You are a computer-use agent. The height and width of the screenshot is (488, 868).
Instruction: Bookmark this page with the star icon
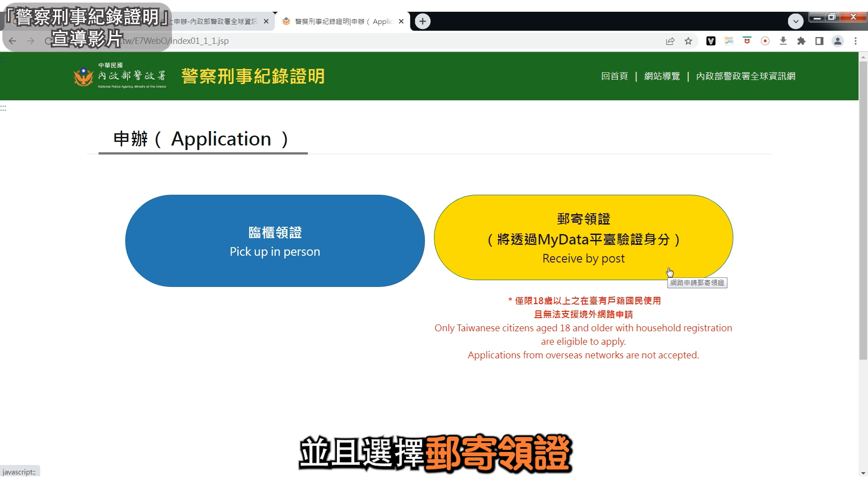click(688, 41)
